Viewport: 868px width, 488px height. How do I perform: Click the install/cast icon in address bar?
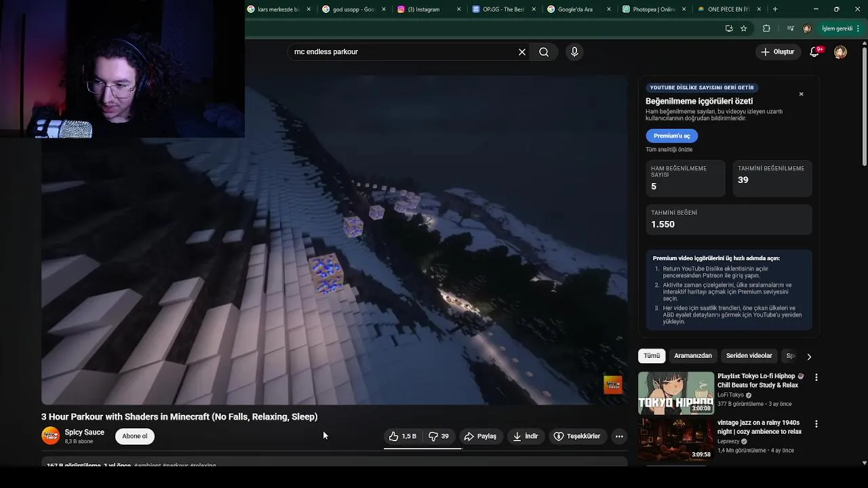729,28
